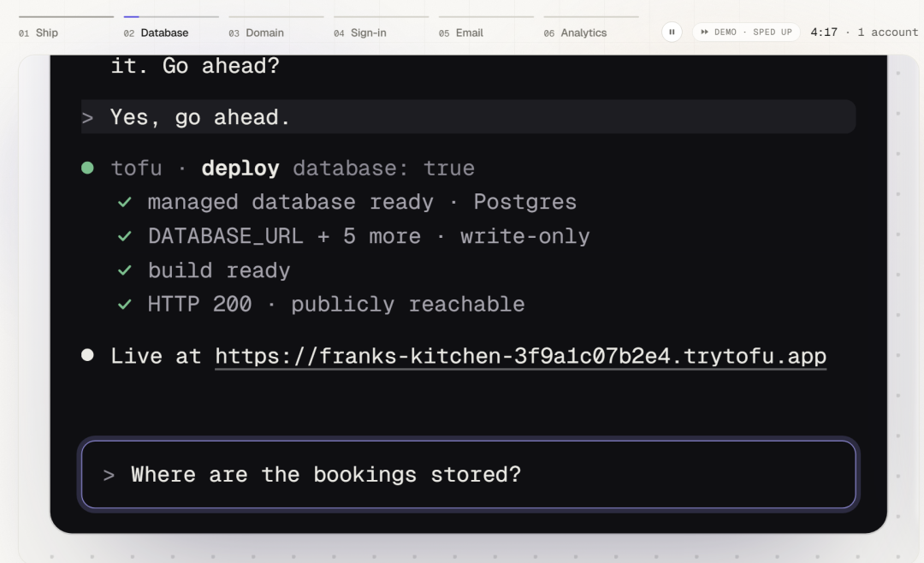This screenshot has width=924, height=563.
Task: Click the checkmark next to build ready
Action: click(124, 270)
